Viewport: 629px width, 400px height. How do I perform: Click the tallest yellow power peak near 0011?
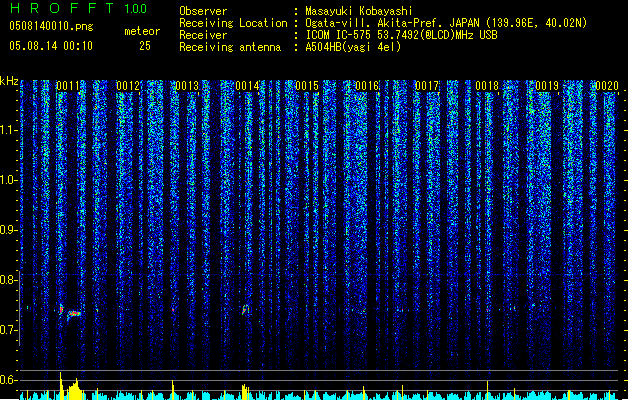61,385
